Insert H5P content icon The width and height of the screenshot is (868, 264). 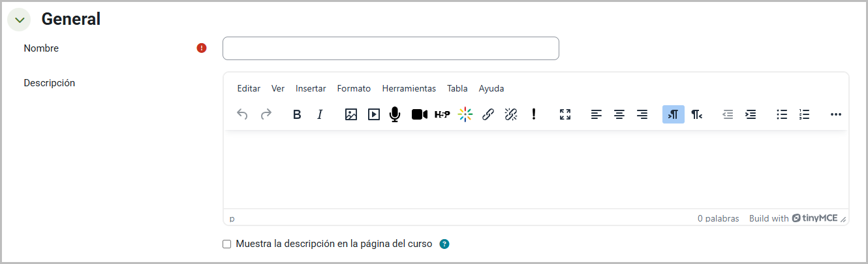pos(442,115)
